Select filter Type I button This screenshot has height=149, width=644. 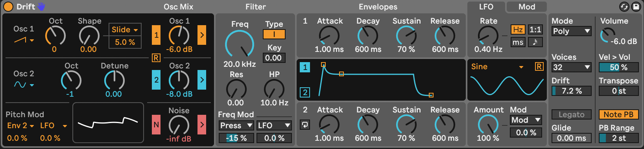coord(274,34)
